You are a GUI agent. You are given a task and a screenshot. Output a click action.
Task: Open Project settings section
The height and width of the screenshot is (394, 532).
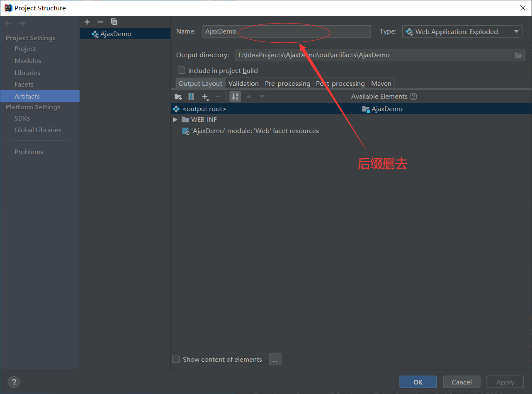click(25, 49)
